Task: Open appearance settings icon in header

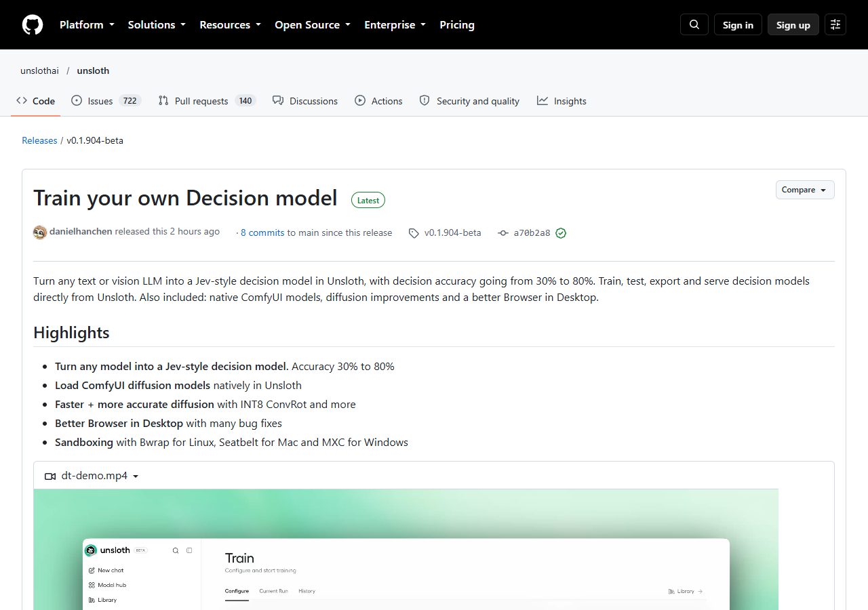Action: point(835,24)
